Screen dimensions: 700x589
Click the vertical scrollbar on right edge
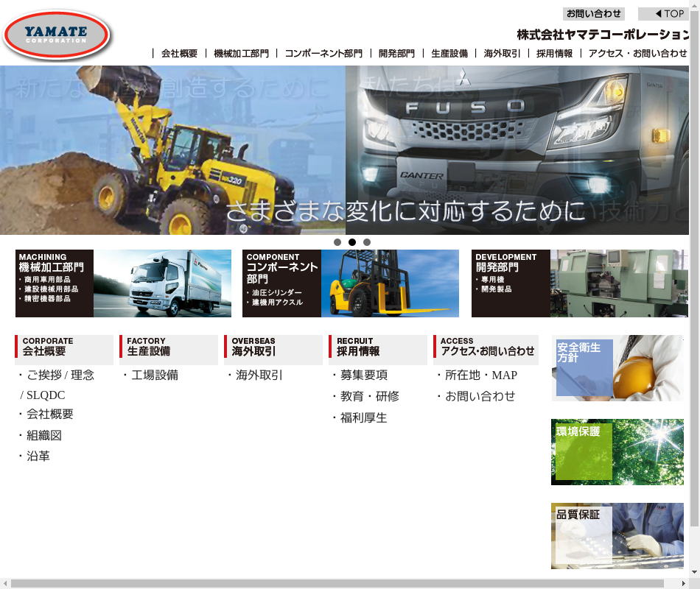pyautogui.click(x=694, y=294)
